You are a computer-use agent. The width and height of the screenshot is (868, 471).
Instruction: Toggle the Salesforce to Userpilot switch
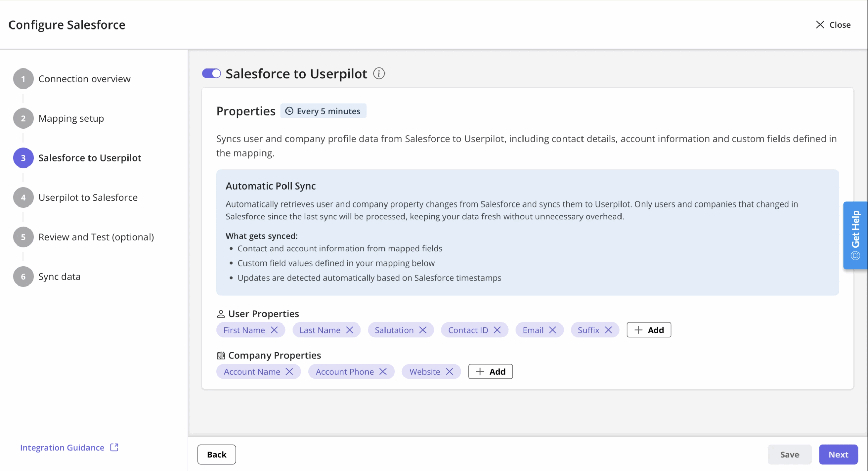(211, 73)
